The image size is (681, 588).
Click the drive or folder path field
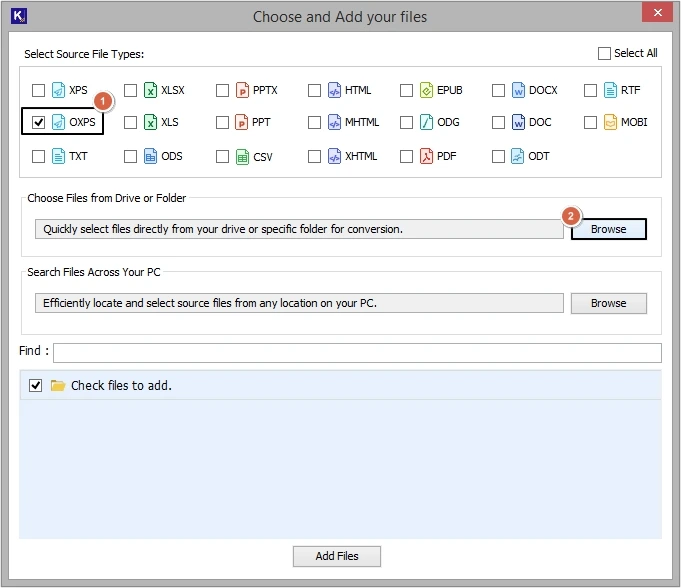click(x=299, y=229)
